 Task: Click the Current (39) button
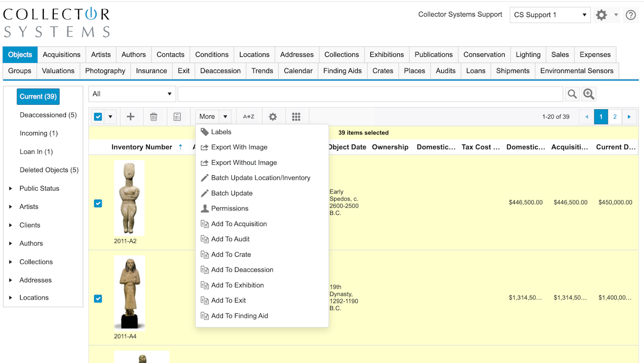38,97
